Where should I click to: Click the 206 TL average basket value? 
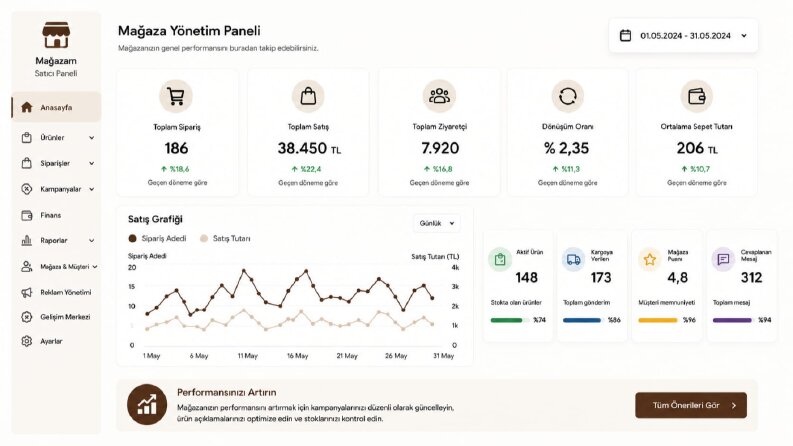click(x=697, y=148)
